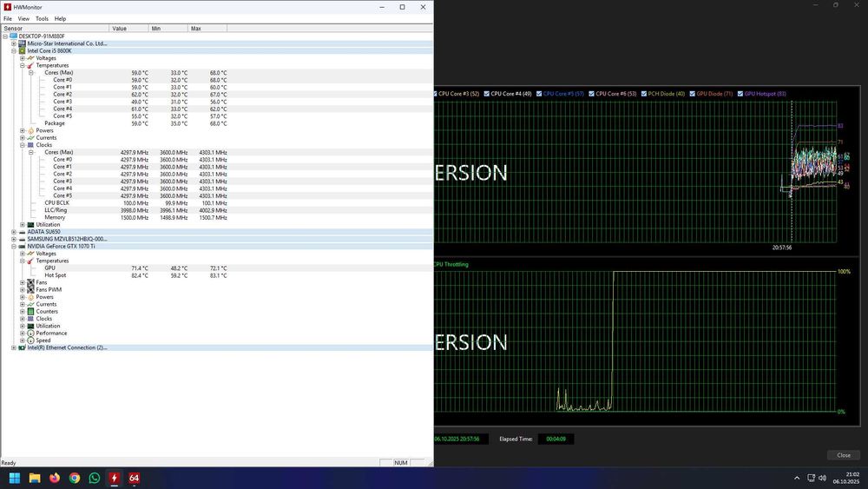The image size is (868, 489).
Task: Show hidden icons in the system tray
Action: 797,478
